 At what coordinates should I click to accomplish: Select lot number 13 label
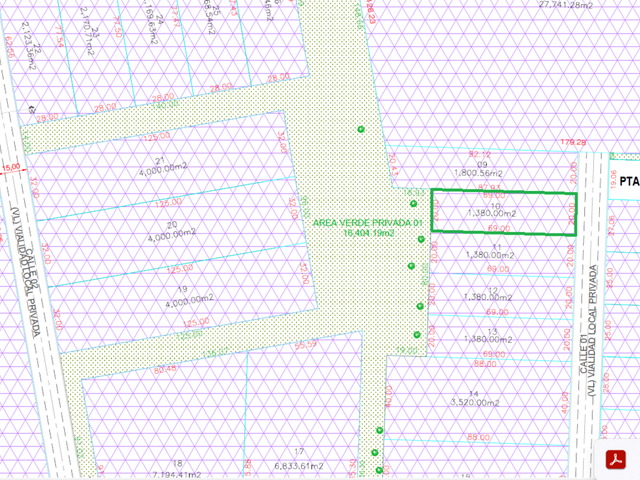[x=492, y=331]
